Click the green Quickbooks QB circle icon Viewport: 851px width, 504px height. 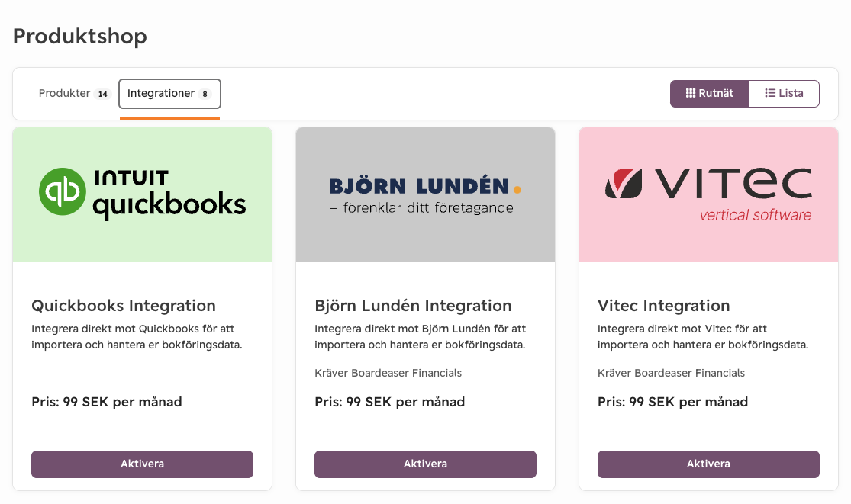coord(62,191)
